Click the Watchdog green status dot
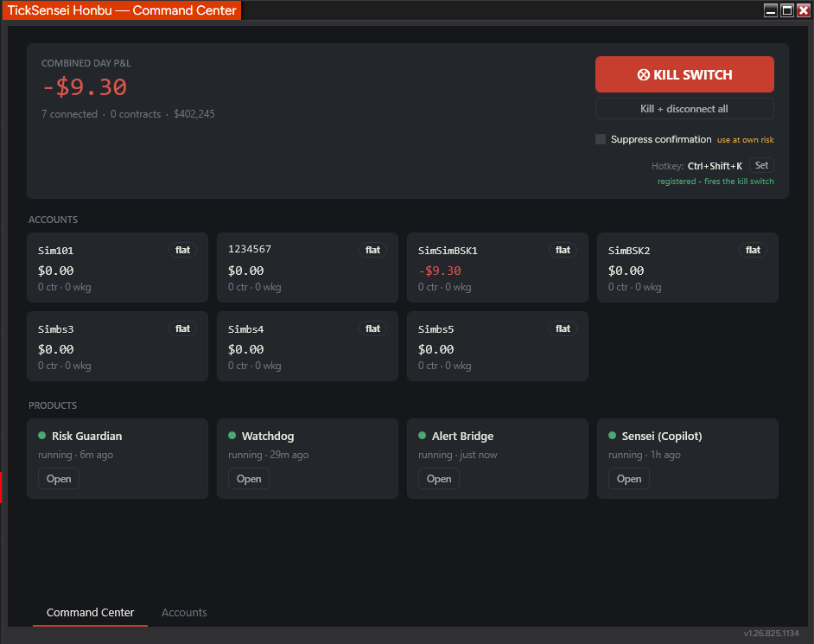 [x=232, y=435]
